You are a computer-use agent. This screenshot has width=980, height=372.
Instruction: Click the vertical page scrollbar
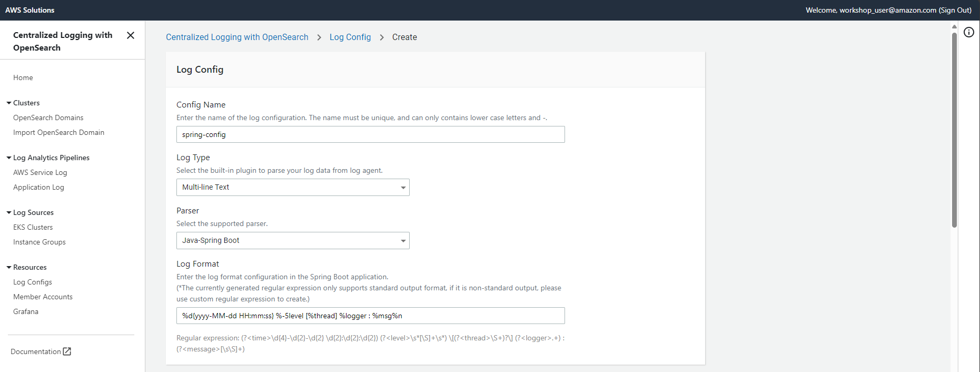point(954,132)
